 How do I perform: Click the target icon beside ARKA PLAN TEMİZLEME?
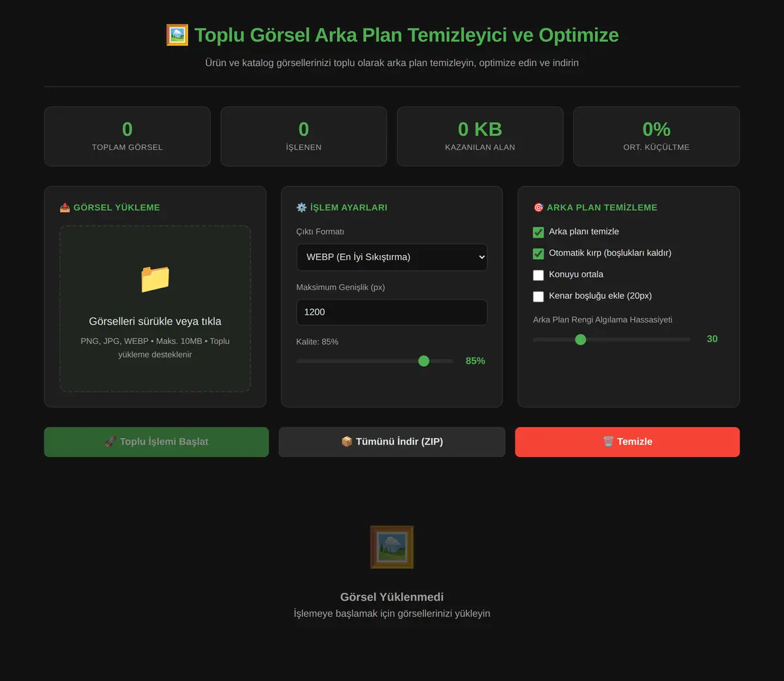pos(538,208)
